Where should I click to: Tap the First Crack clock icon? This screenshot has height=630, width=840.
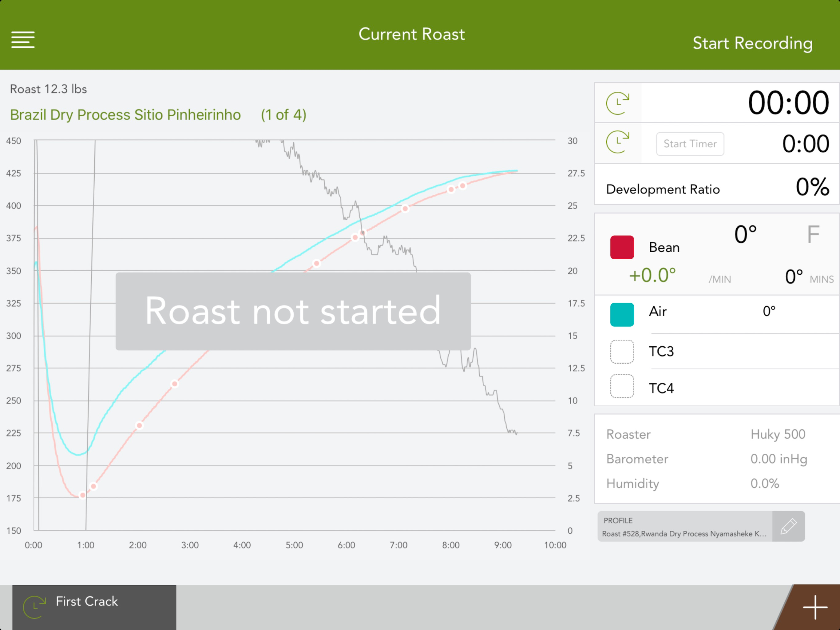click(x=34, y=607)
